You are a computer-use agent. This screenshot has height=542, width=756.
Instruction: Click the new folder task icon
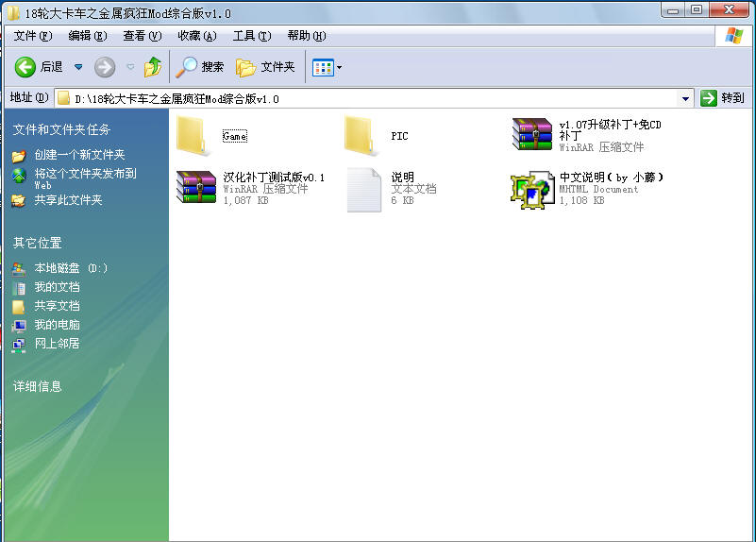click(x=19, y=156)
